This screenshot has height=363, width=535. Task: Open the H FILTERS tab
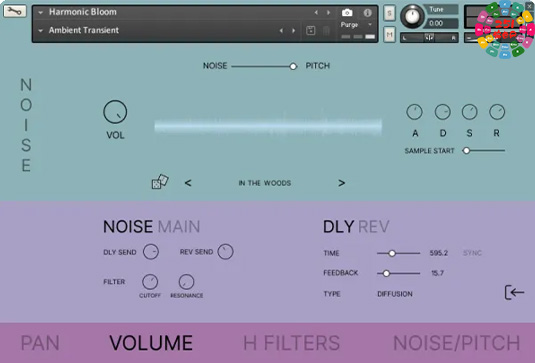(291, 343)
